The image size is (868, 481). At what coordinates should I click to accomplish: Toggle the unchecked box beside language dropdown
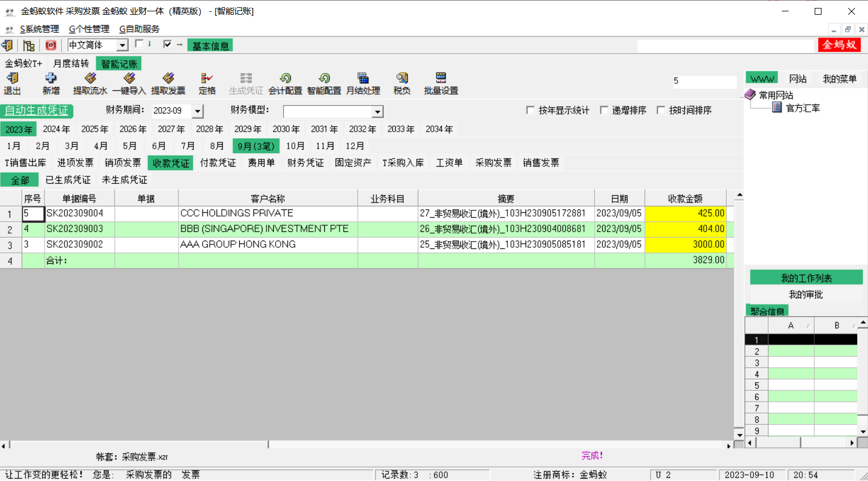click(x=139, y=44)
